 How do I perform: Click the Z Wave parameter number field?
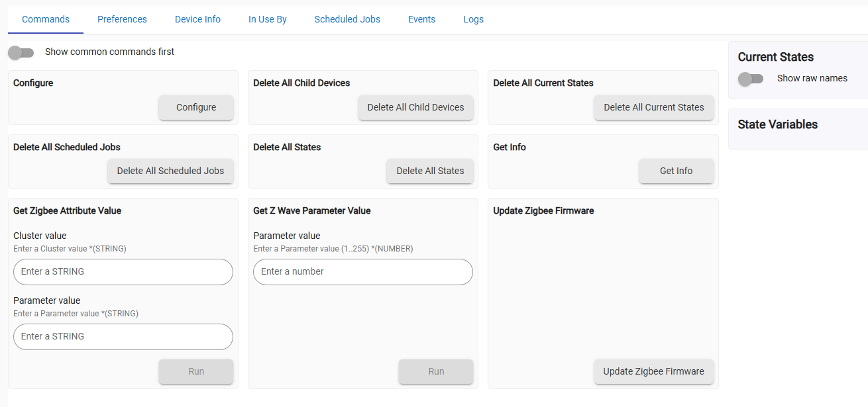363,272
